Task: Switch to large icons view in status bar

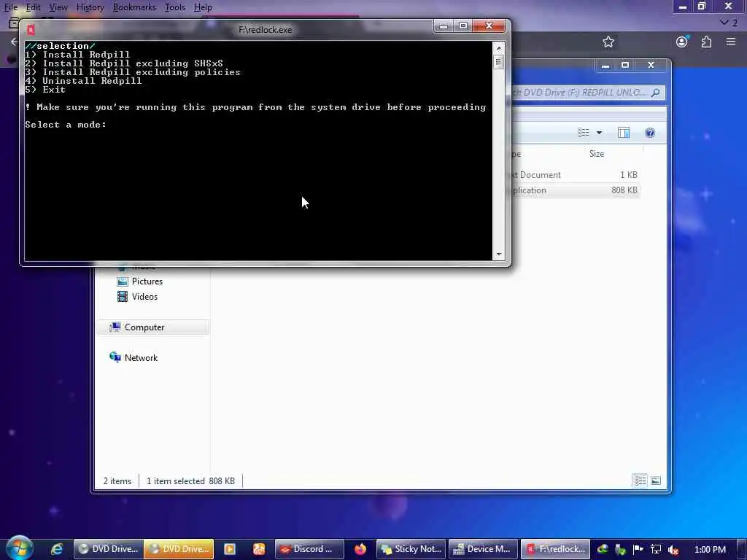Action: point(656,481)
